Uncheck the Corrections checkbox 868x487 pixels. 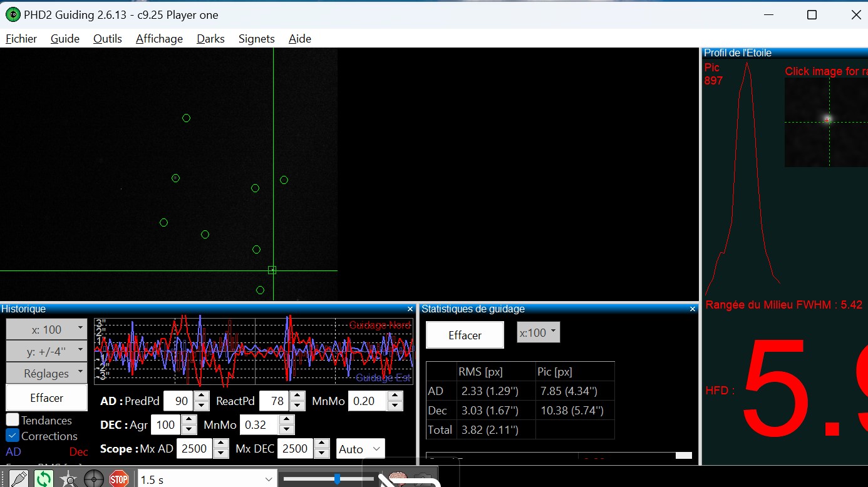click(x=13, y=436)
